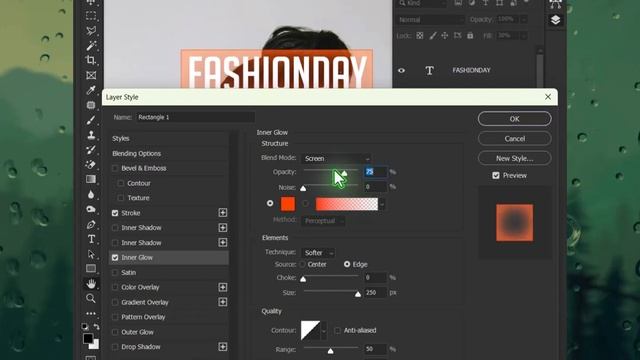Click the lock all layer icon
This screenshot has width=640, height=360.
470,36
